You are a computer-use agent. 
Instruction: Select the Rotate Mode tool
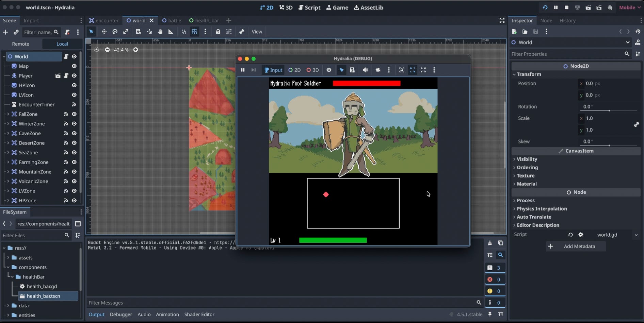pos(115,32)
